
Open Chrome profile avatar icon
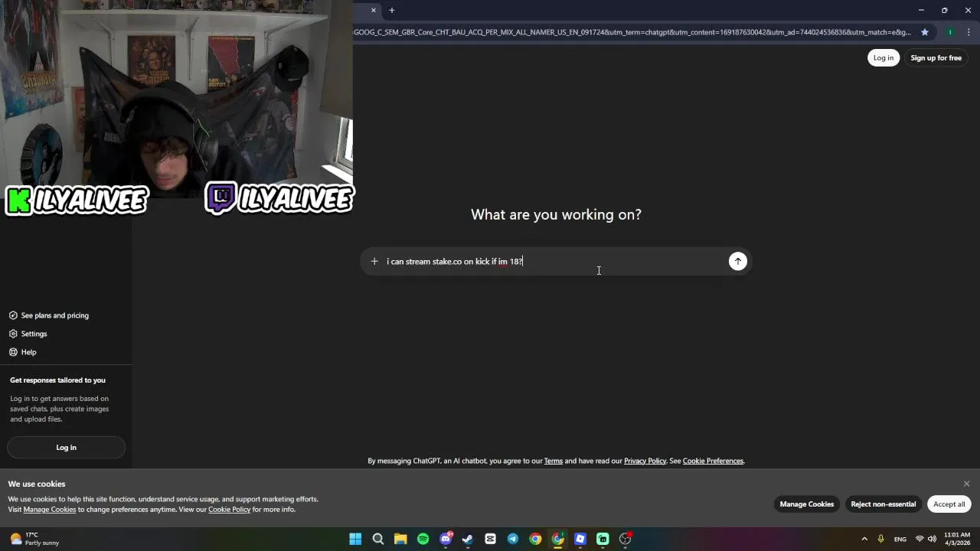pyautogui.click(x=950, y=32)
